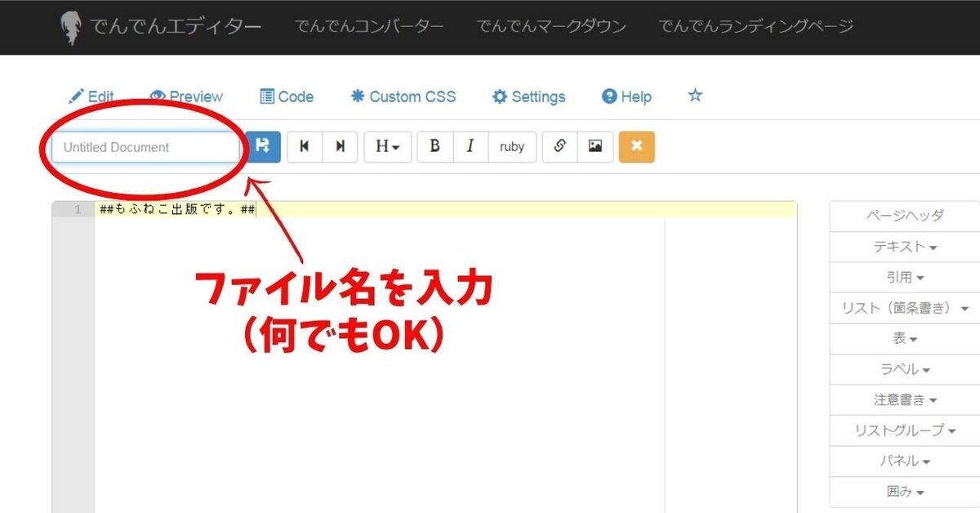980x513 pixels.
Task: Insert an image with the image icon
Action: point(595,147)
